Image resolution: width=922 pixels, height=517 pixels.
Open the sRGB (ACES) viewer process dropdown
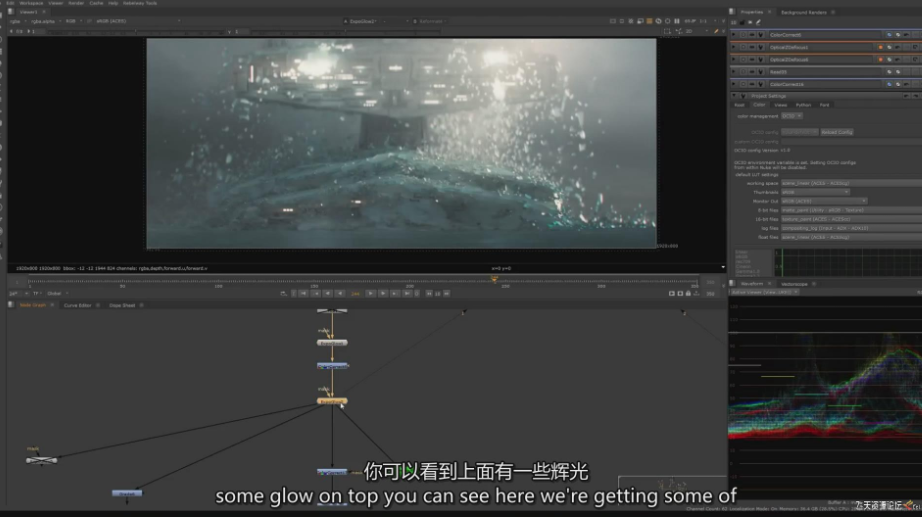pyautogui.click(x=138, y=21)
